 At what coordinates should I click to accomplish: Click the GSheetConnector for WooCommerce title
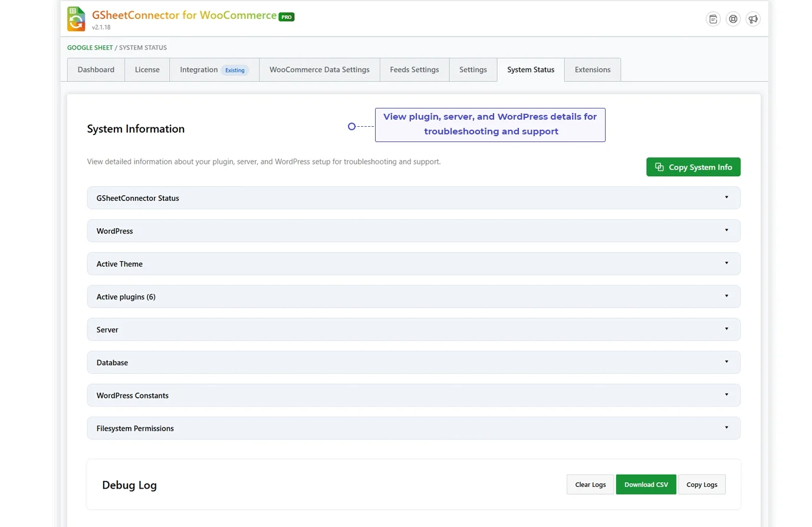[x=184, y=15]
